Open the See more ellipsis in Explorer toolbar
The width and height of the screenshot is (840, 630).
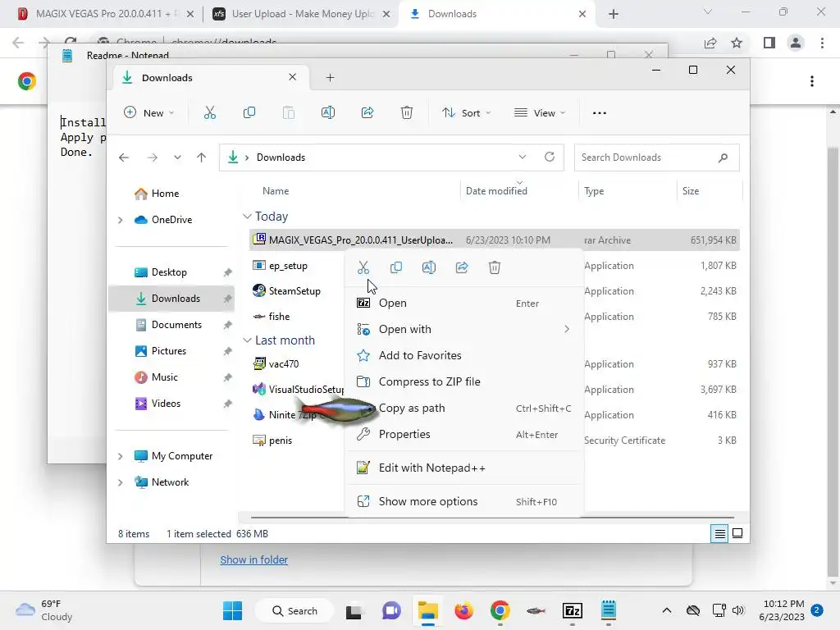pos(600,113)
